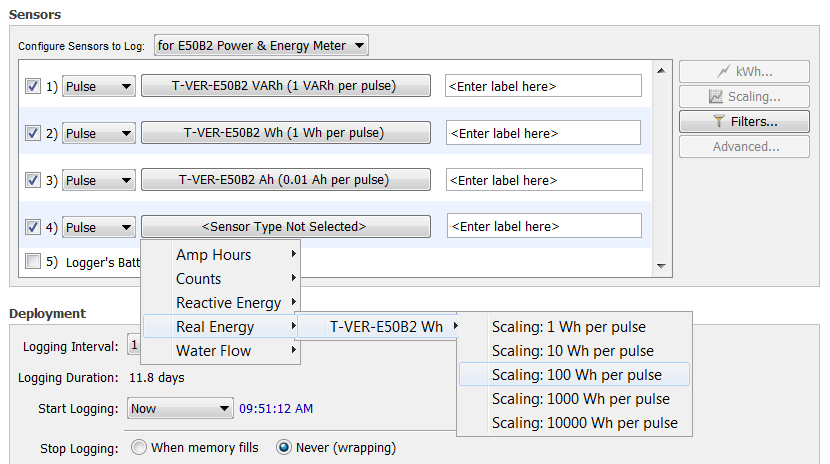Screen dimensions: 830x464
Task: Open sensor 3 Pulse type dropdown
Action: 98,180
